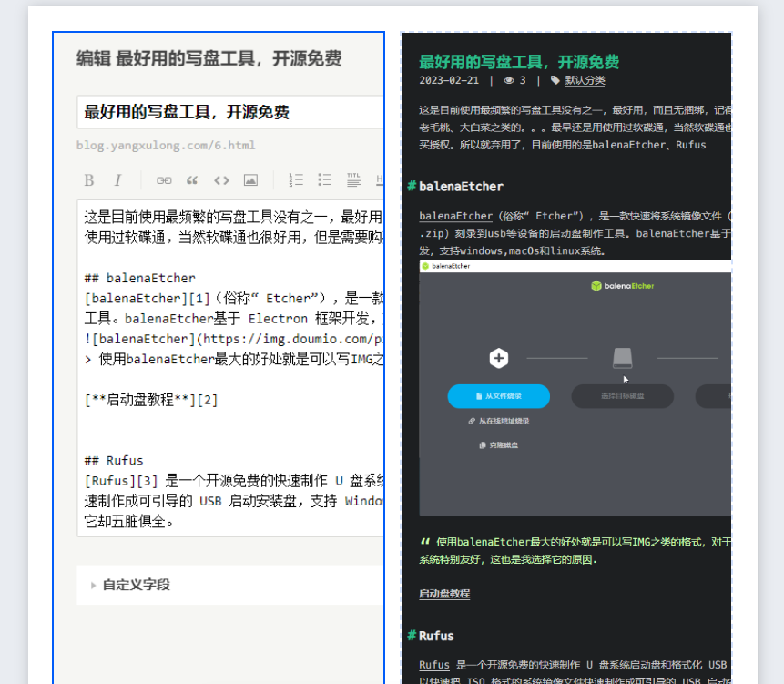Open the 启动盘教程 link in preview
Screen dimensions: 784x684
[444, 594]
